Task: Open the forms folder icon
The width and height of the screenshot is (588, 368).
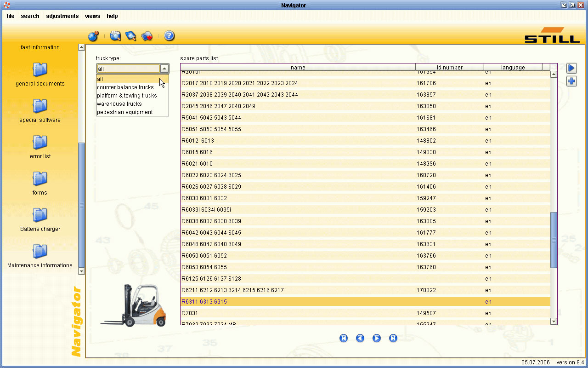Action: click(x=40, y=179)
